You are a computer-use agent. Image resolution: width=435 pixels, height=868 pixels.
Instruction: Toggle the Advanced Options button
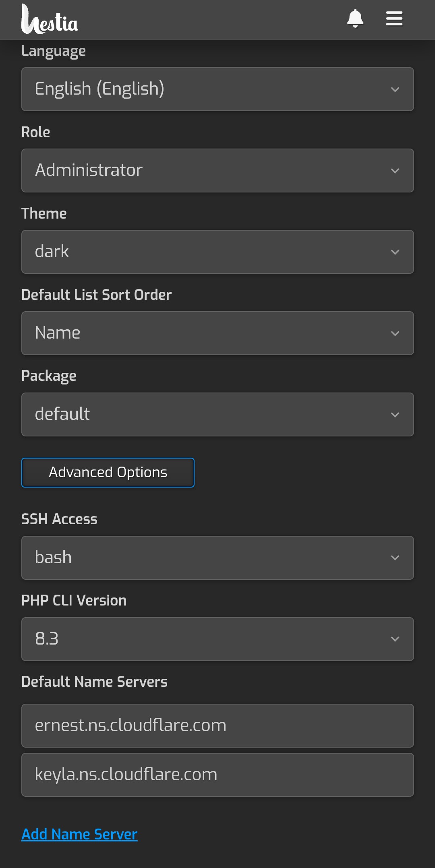tap(108, 473)
